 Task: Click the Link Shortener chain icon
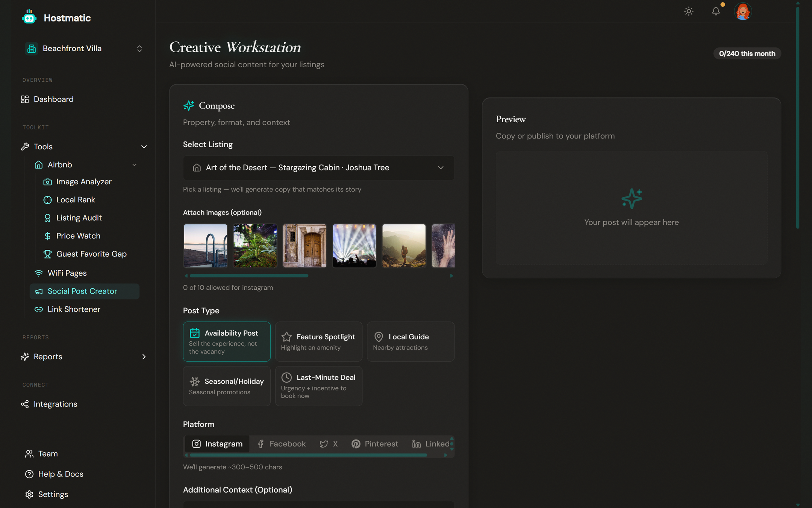[x=39, y=309]
